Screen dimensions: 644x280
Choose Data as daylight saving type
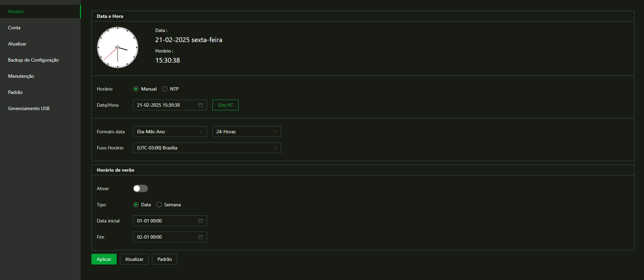click(136, 205)
